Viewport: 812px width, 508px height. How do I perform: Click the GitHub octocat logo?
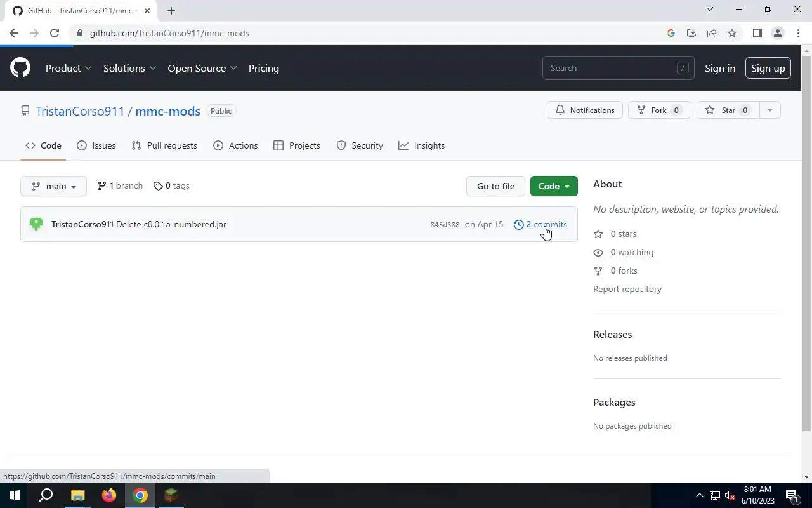point(20,68)
